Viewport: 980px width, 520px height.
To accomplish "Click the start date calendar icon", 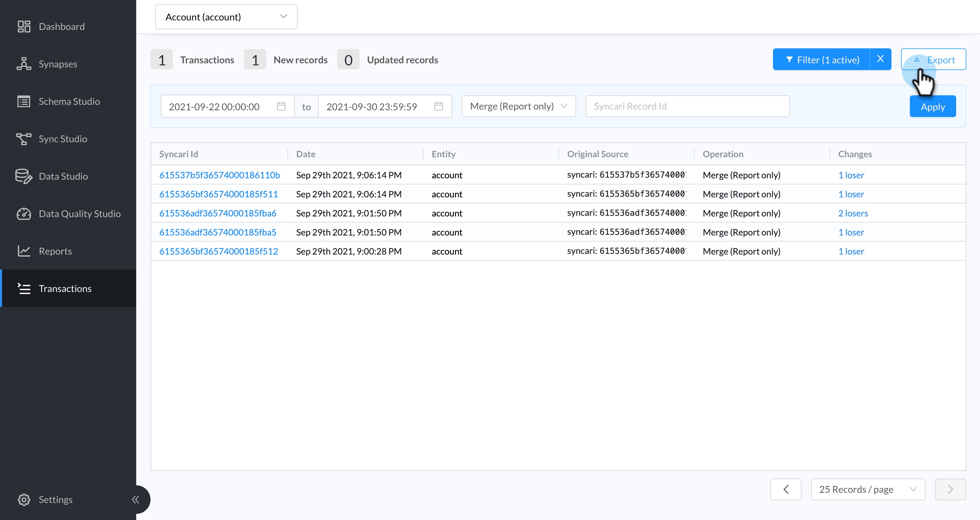I will click(x=281, y=107).
